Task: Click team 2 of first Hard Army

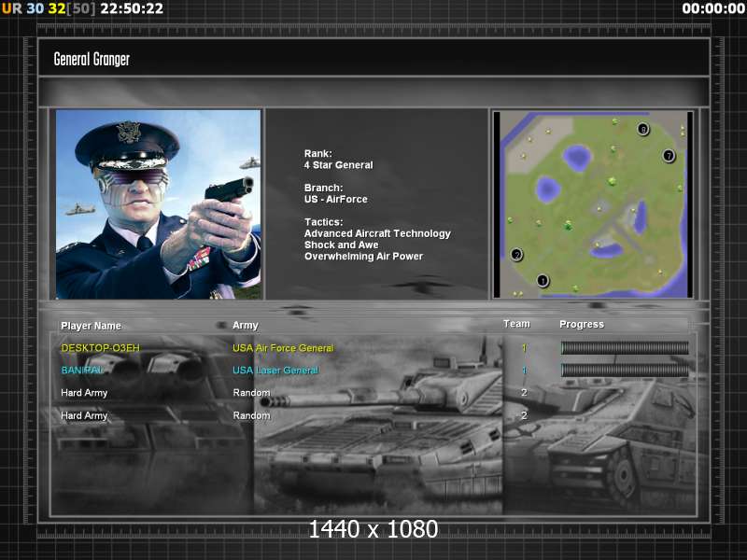Action: [x=524, y=393]
